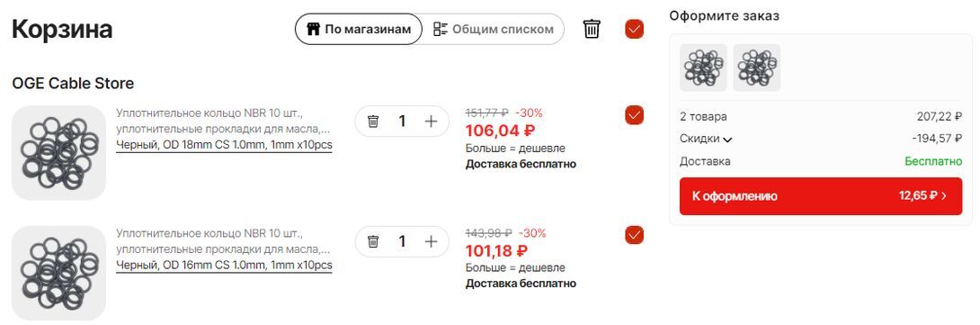Uncheck the OD 16mm sealing ring item
This screenshot has height=325, width=980.
[635, 236]
